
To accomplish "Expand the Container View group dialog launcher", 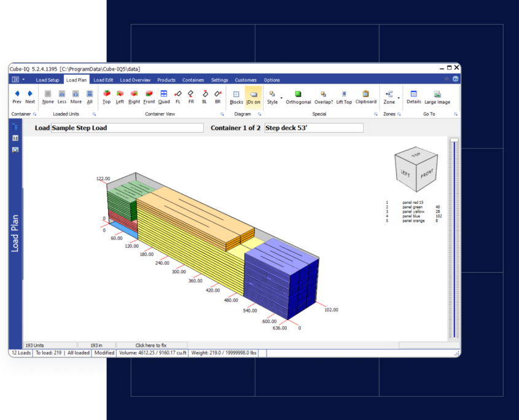I will click(x=222, y=114).
